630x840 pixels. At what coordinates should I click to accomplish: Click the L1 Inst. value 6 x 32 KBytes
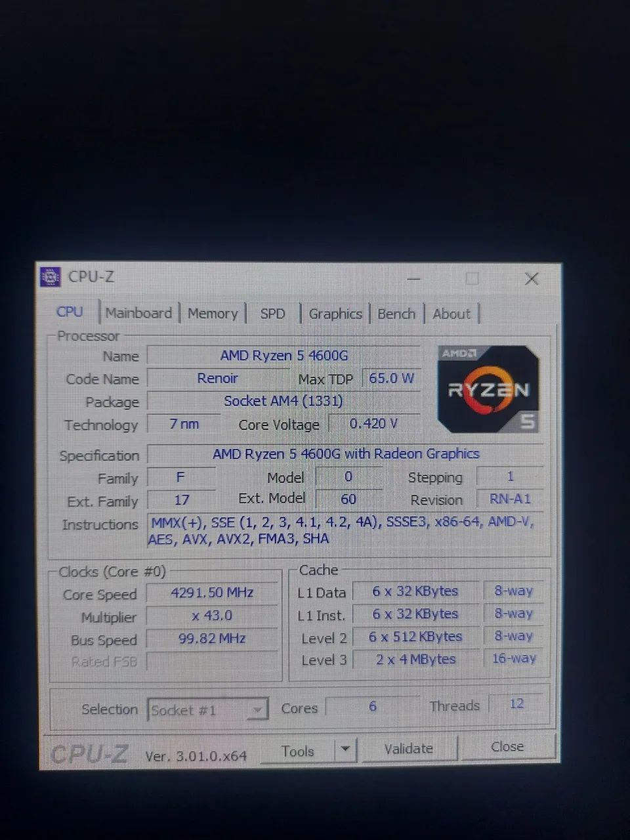click(415, 614)
